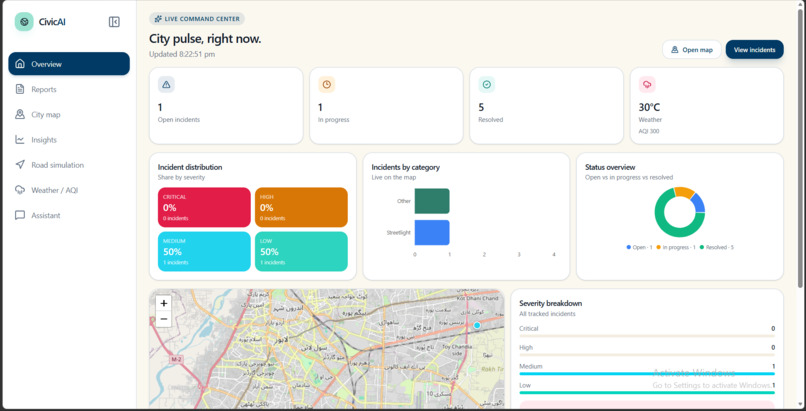Click the Open - 1 legend entry
Viewport: 806px width, 411px height.
pos(639,248)
